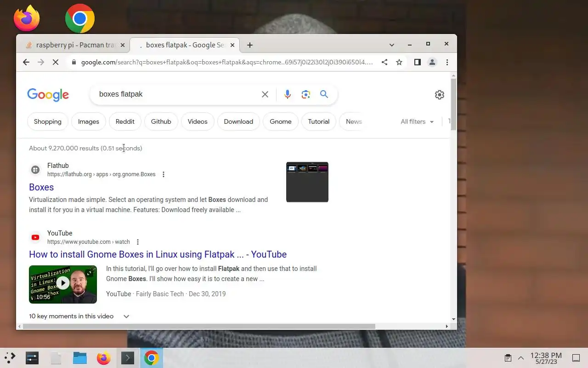Play the YouTube video thumbnail

[63, 284]
